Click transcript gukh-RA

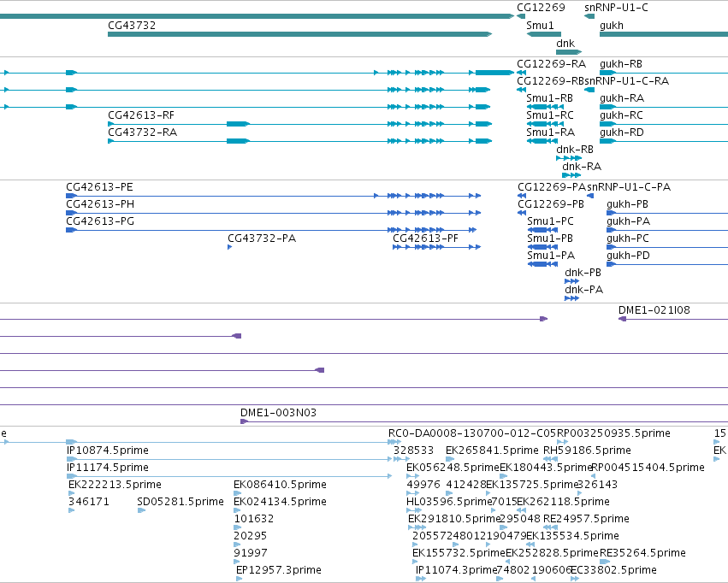pos(664,107)
